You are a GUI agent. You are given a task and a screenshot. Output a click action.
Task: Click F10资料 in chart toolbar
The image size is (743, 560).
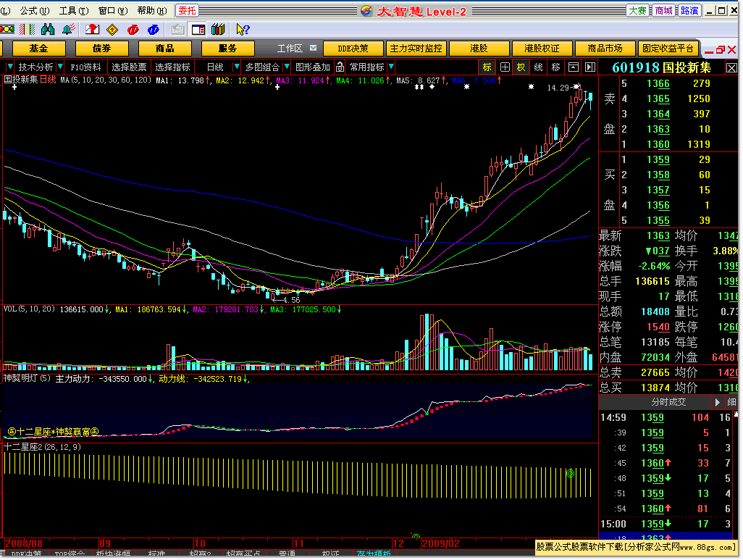pyautogui.click(x=85, y=67)
